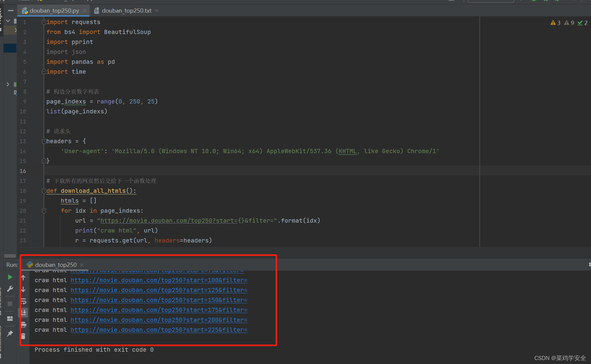The width and height of the screenshot is (591, 364).
Task: Click 'htmls = []' on line 19
Action: pyautogui.click(x=78, y=201)
